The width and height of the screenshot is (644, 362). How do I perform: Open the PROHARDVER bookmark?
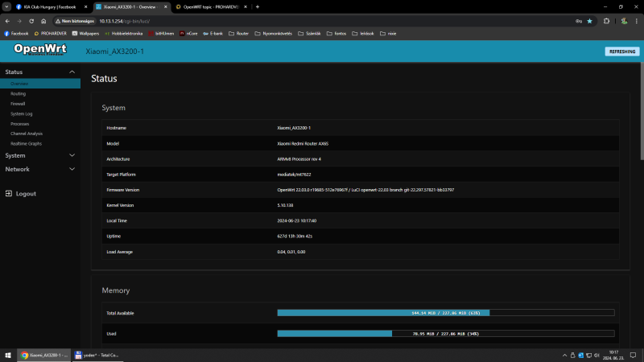[50, 34]
